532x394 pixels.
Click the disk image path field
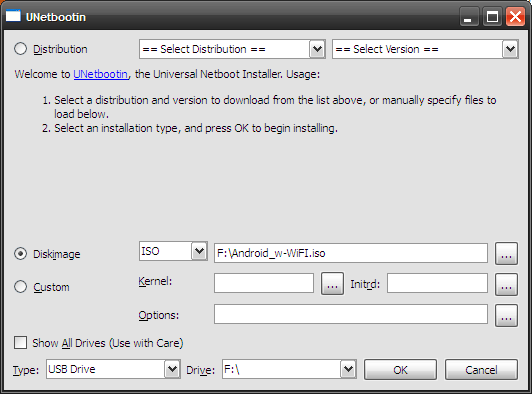pyautogui.click(x=351, y=253)
